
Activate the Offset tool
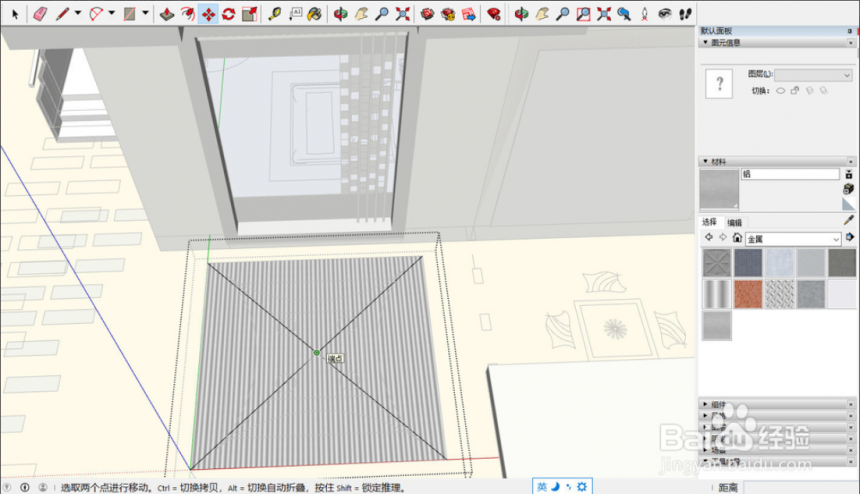pos(188,14)
